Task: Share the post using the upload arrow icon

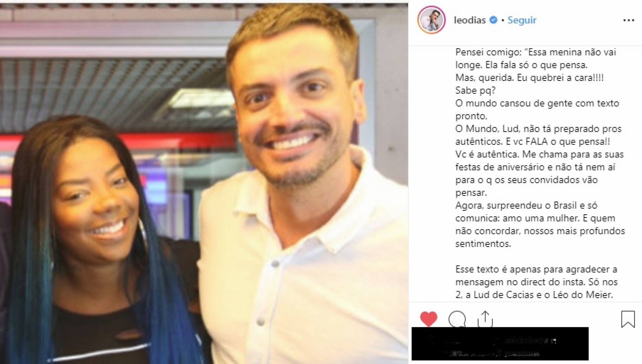Action: point(485,319)
